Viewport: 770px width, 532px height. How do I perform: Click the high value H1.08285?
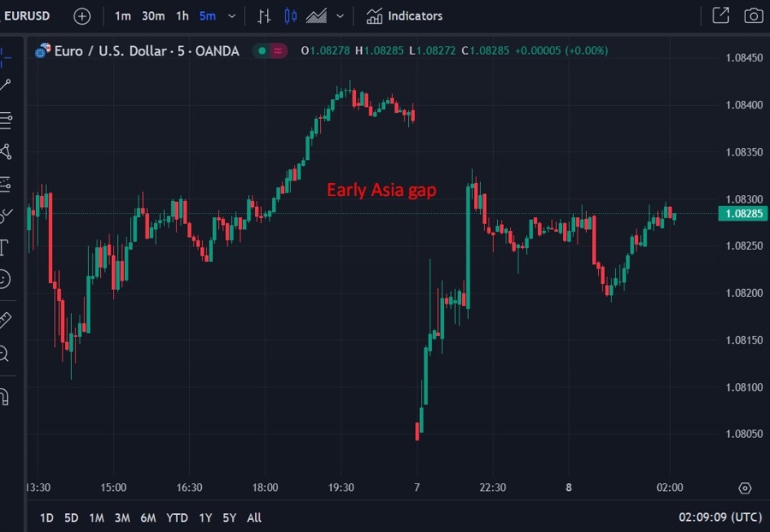pyautogui.click(x=379, y=50)
